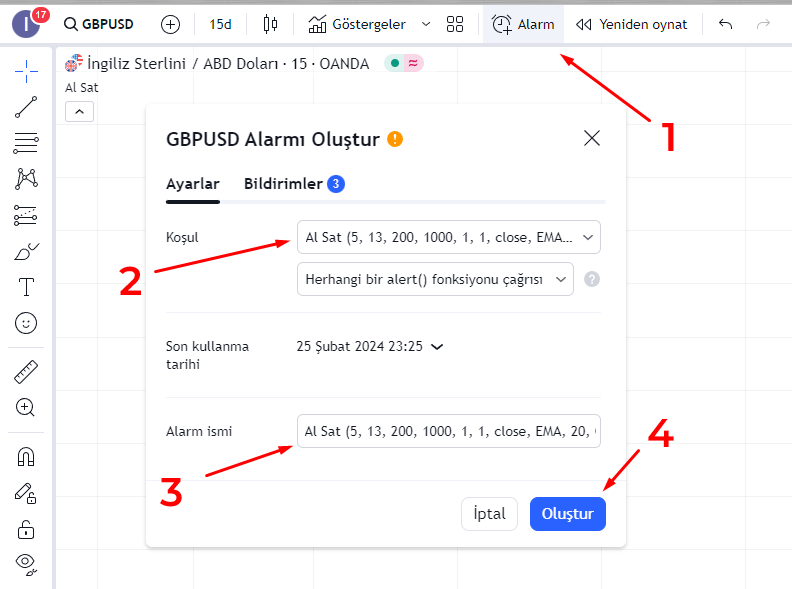Click the Oluştur button
Image resolution: width=792 pixels, height=589 pixels.
pyautogui.click(x=567, y=514)
